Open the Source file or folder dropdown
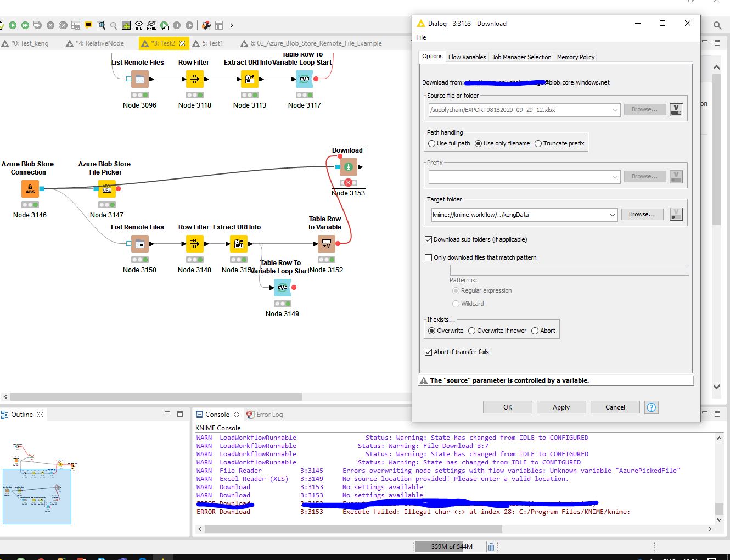 [x=615, y=110]
